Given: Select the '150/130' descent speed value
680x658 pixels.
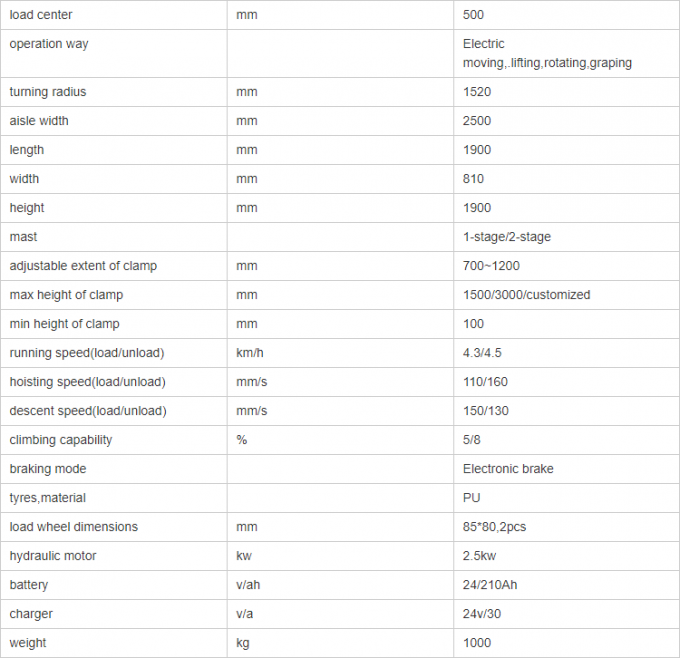Looking at the screenshot, I should click(x=486, y=411).
